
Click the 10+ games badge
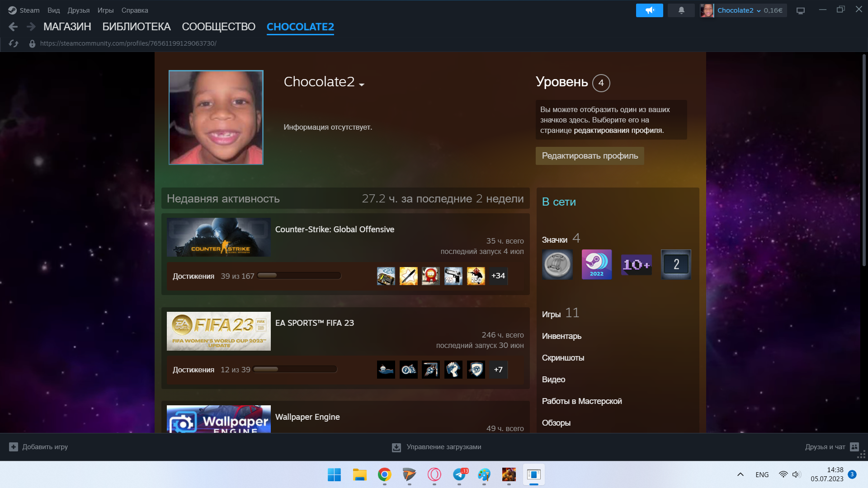637,264
